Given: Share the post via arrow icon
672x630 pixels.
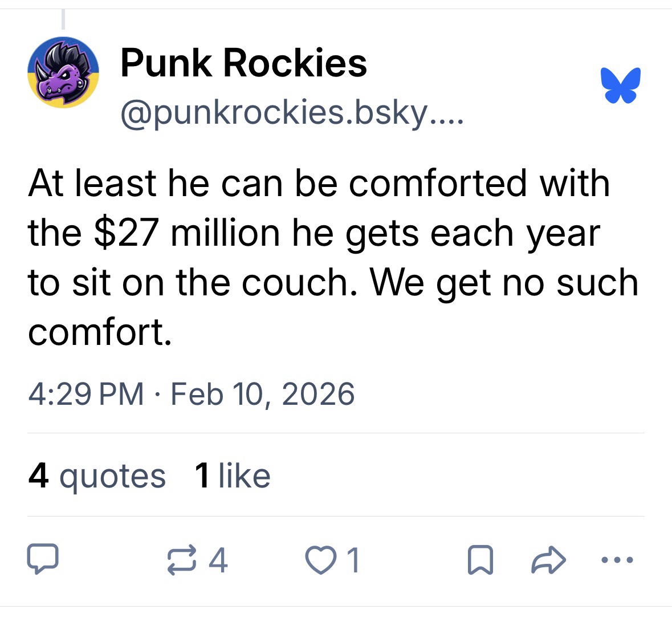Looking at the screenshot, I should (548, 560).
